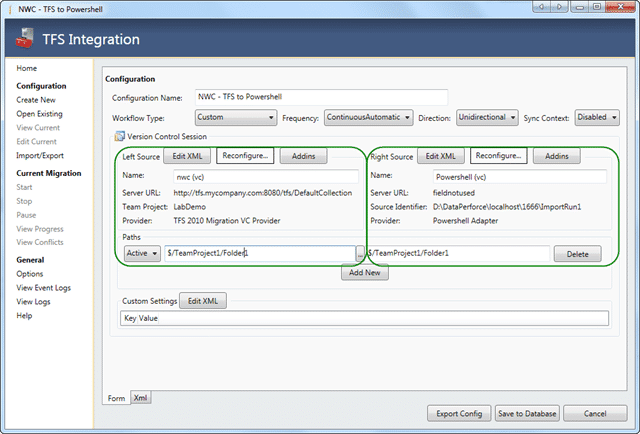Viewport: 640px width, 434px height.
Task: Open View Event Logs in sidebar
Action: click(x=43, y=288)
